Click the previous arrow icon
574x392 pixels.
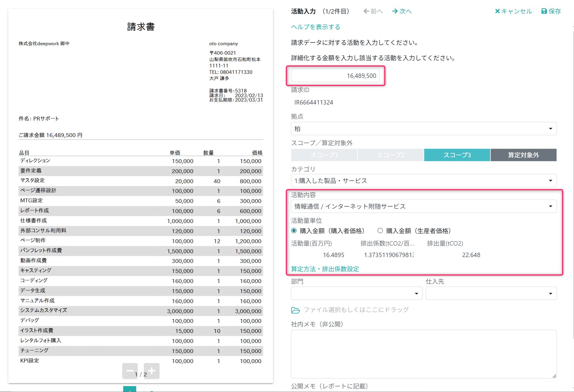pos(366,11)
